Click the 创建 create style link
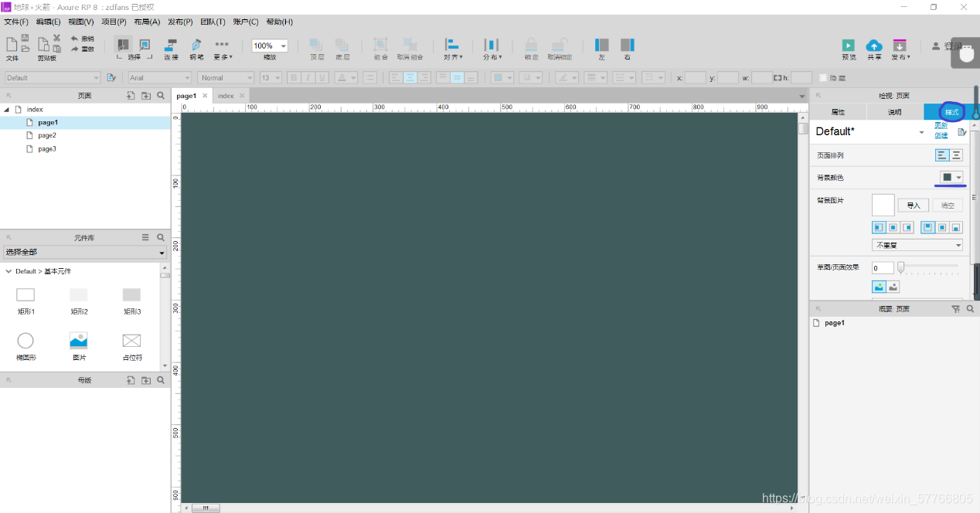Screen dimensions: 980x513 pyautogui.click(x=941, y=136)
